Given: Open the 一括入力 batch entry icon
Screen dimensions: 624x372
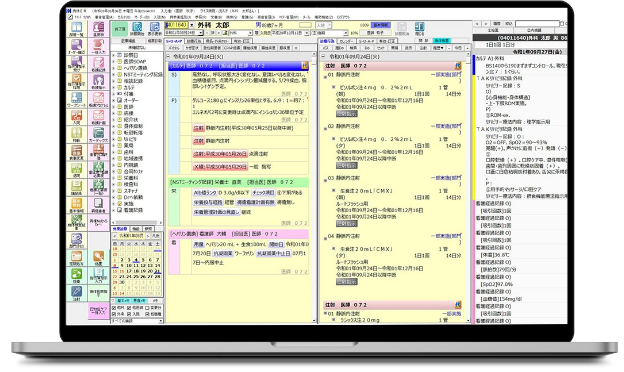Looking at the screenshot, I should (99, 46).
